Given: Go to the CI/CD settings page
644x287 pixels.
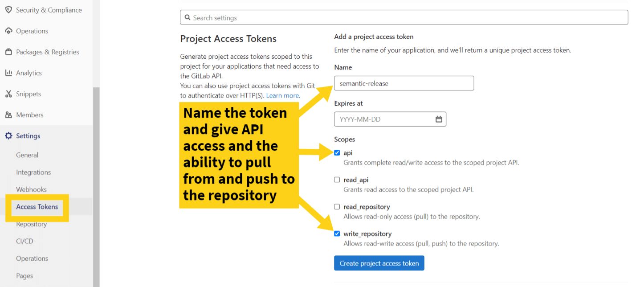Looking at the screenshot, I should click(x=24, y=241).
